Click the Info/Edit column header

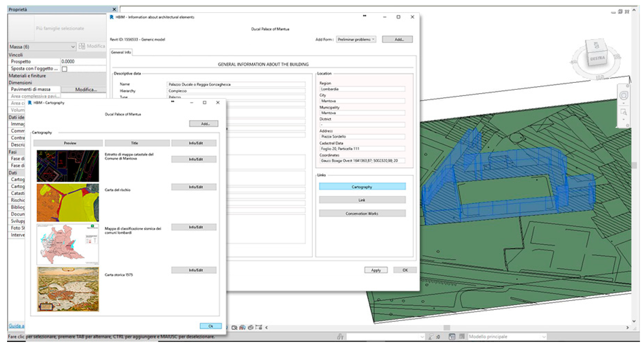194,143
